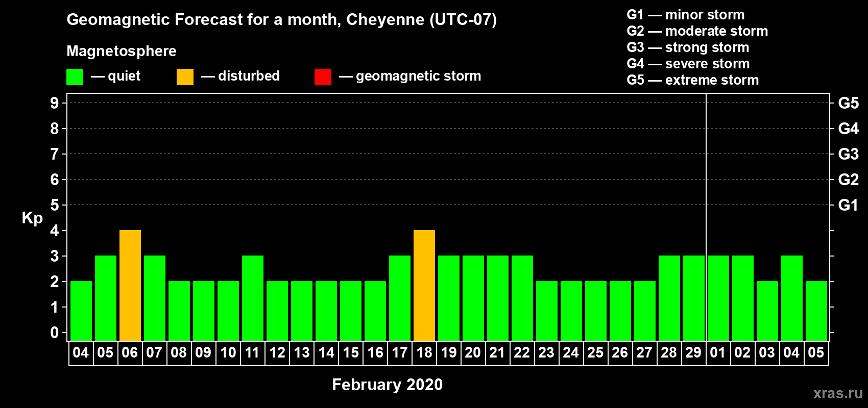
Task: Click date label '27' on the x-axis
Action: coord(645,353)
